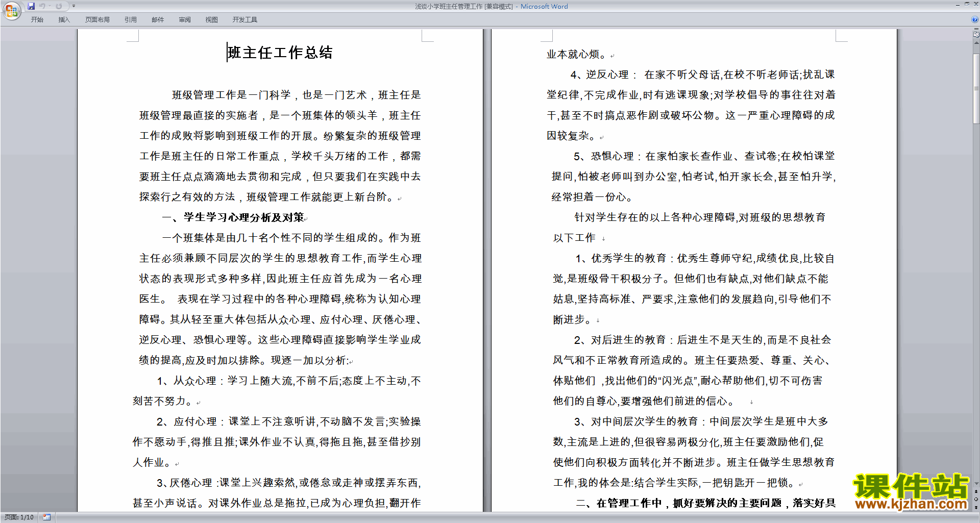Viewport: 980px width, 523px height.
Task: Click the vertical scrollbar up arrow
Action: click(x=976, y=43)
